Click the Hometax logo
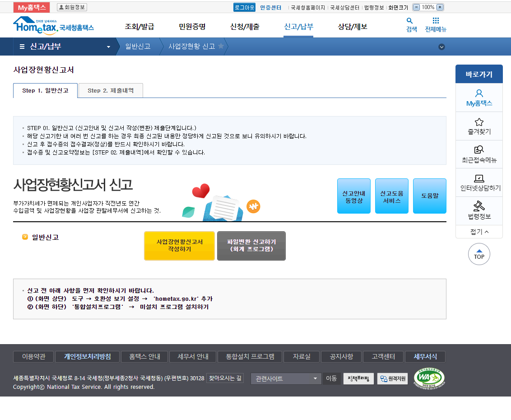The height and width of the screenshot is (420, 511). click(53, 25)
